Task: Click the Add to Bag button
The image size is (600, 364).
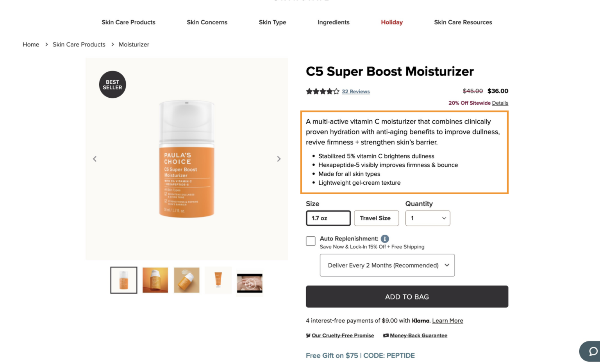Action: point(407,297)
